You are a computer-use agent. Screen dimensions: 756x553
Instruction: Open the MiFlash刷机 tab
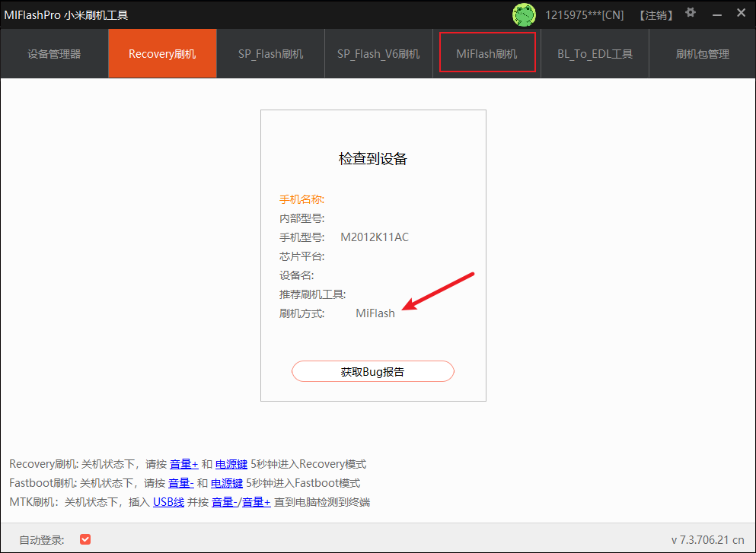point(487,53)
